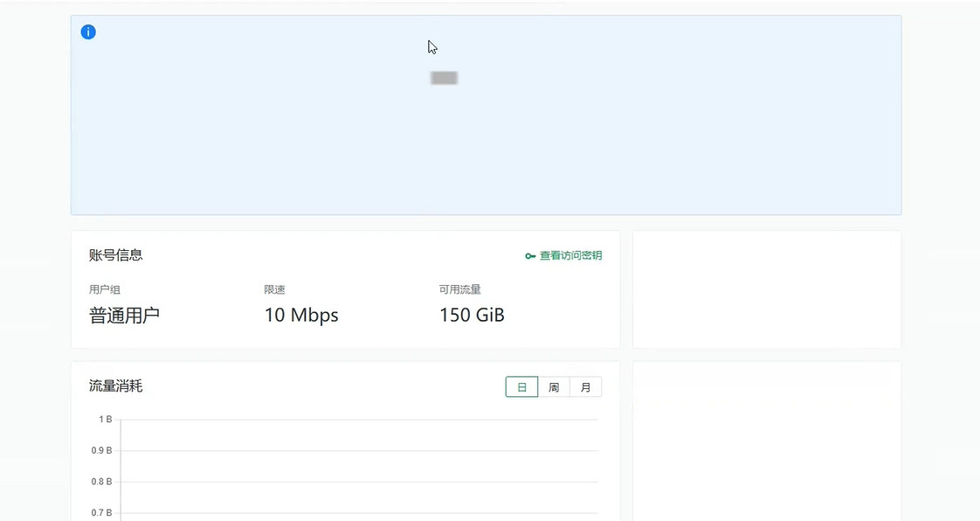The image size is (980, 521).
Task: Switch the traffic chart to 周 (week) view
Action: pos(554,387)
